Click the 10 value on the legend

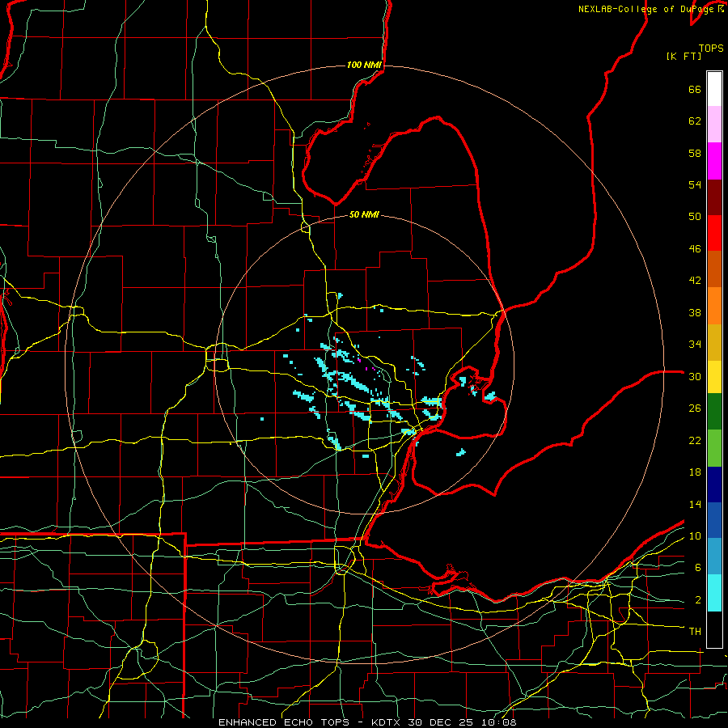695,536
